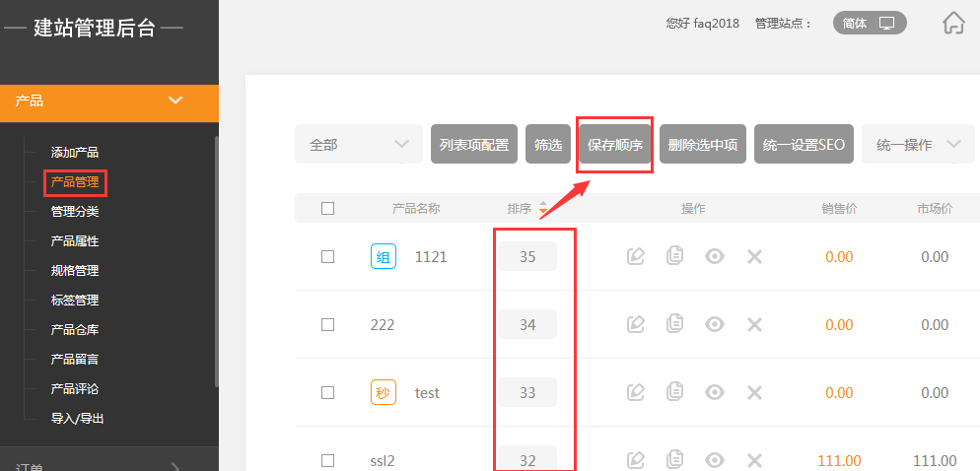Delete product 1121 with the X icon
The image size is (980, 471).
754,256
